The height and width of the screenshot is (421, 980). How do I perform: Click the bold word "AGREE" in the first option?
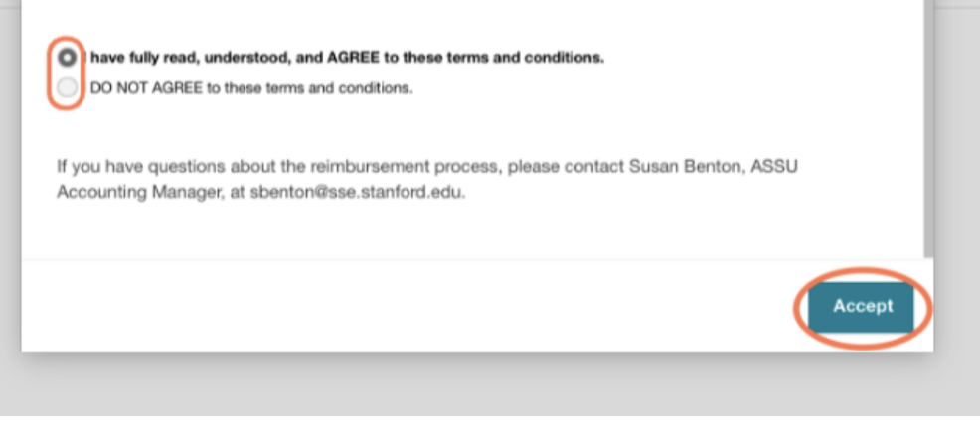354,58
